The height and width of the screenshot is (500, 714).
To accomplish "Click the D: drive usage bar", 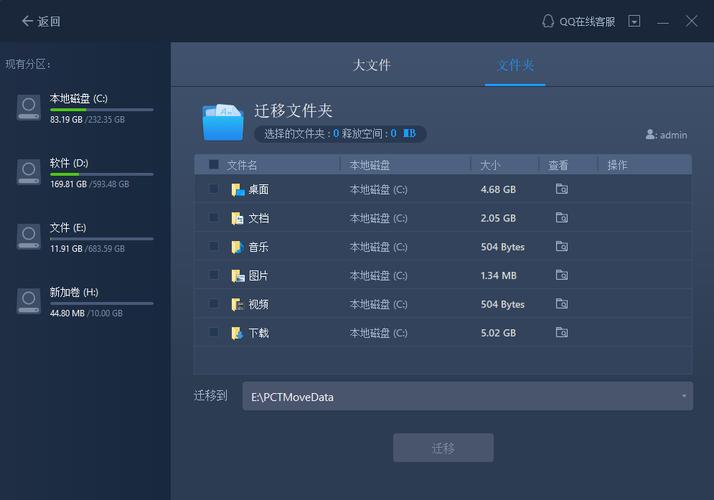I will click(x=102, y=174).
